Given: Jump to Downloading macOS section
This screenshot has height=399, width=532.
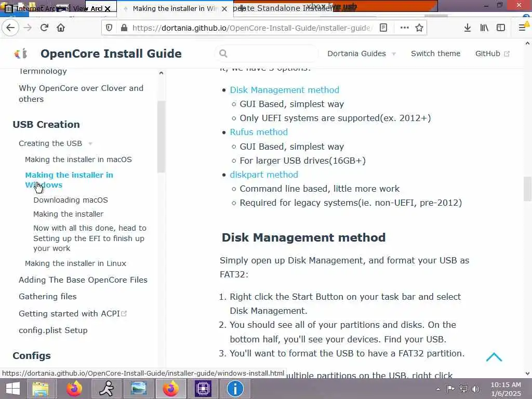Looking at the screenshot, I should coord(70,200).
